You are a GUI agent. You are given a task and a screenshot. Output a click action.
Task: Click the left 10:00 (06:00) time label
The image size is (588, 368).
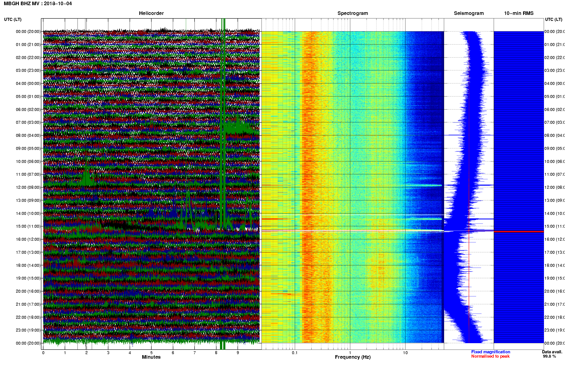(28, 161)
